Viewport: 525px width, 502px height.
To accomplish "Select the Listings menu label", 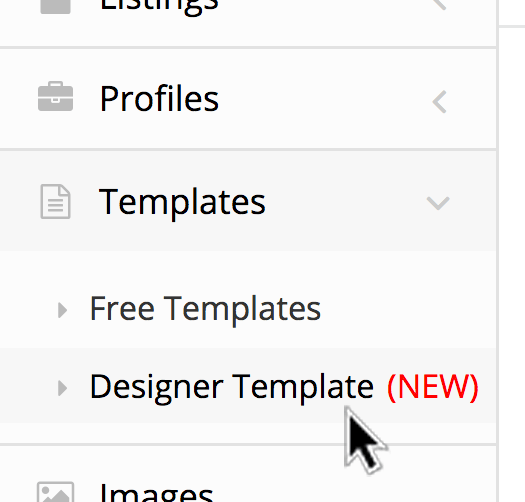I will (159, 7).
